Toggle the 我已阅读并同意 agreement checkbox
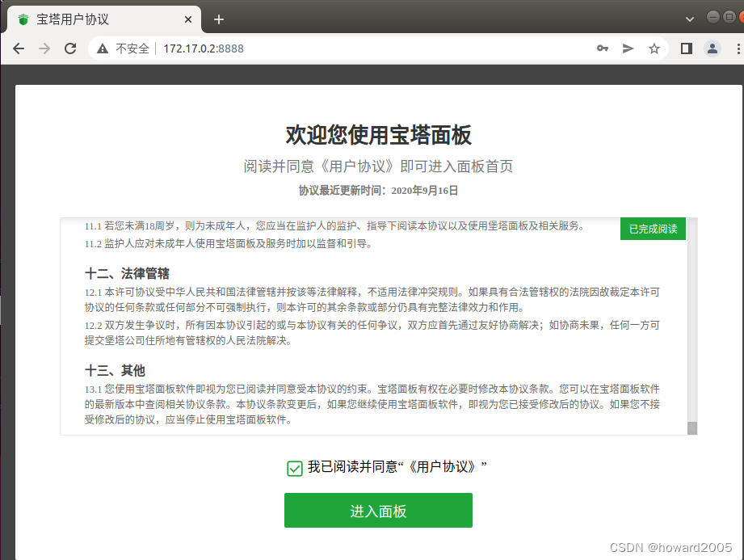The height and width of the screenshot is (560, 744). click(x=295, y=469)
